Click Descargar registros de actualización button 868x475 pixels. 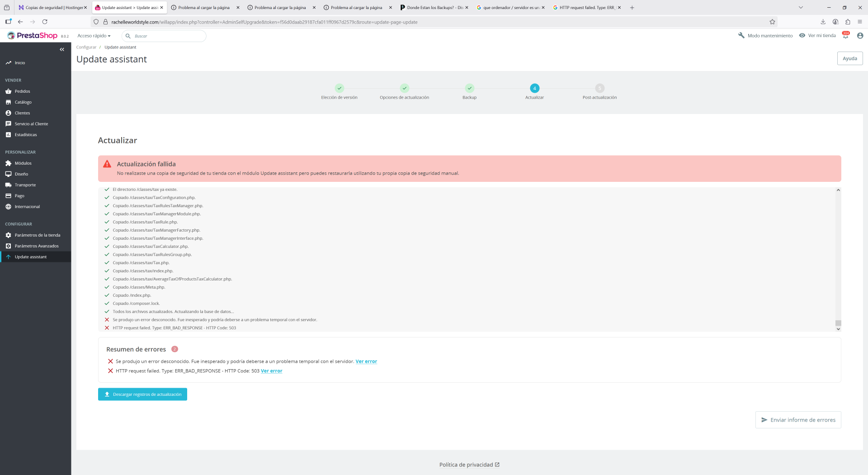pos(142,394)
